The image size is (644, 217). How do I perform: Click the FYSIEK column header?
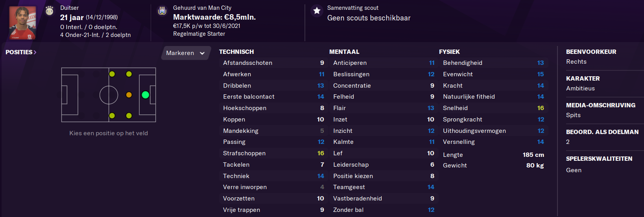point(449,52)
